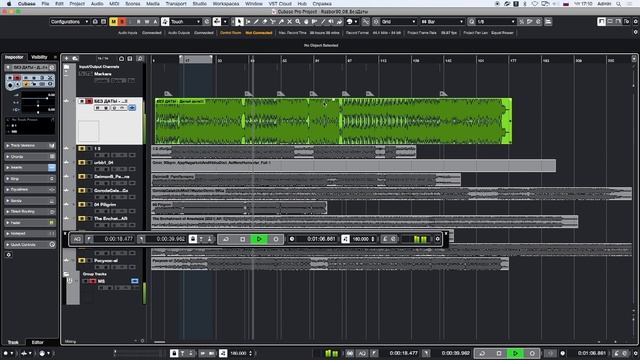Open the MIDI menu

pos(114,4)
